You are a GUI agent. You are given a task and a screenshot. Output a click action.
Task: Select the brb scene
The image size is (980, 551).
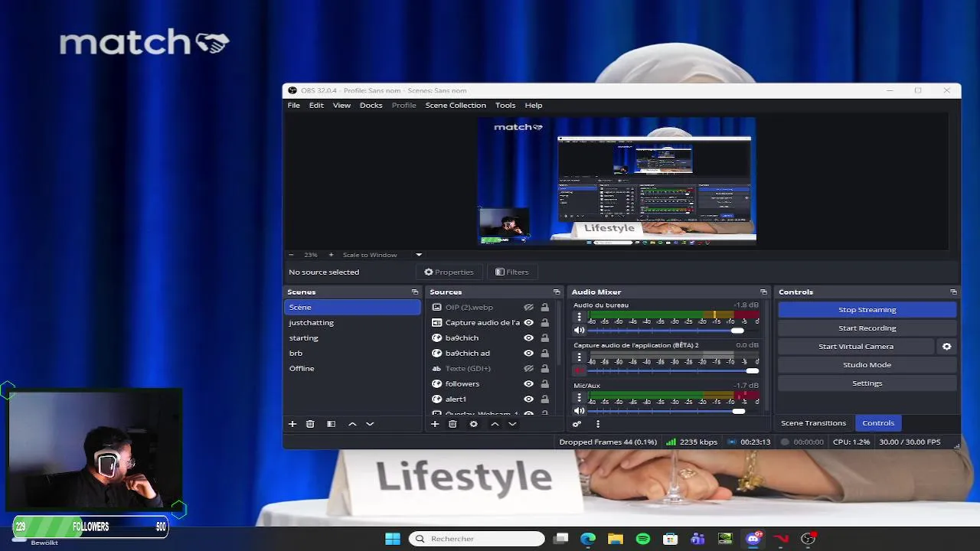[x=352, y=354]
